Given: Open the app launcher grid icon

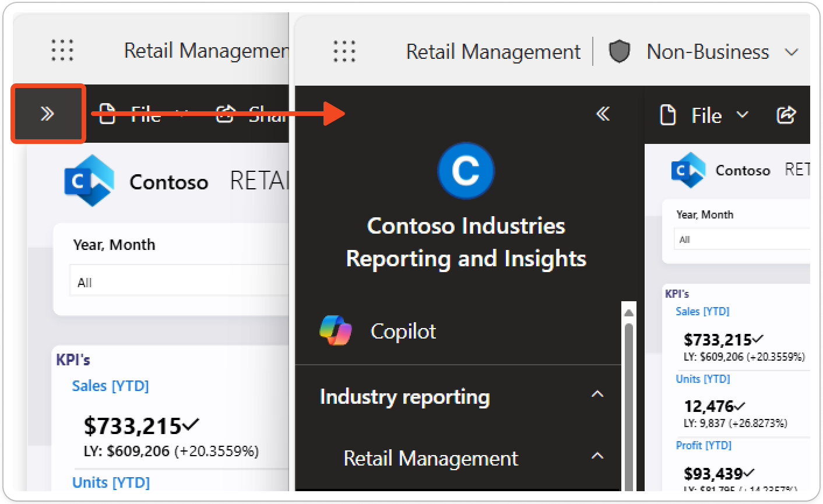Looking at the screenshot, I should tap(344, 51).
